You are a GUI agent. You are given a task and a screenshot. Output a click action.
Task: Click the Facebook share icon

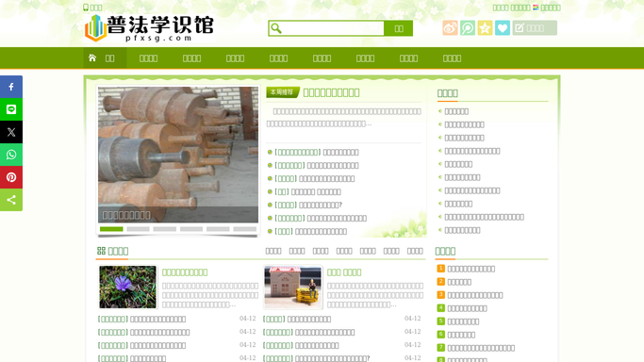[x=11, y=87]
